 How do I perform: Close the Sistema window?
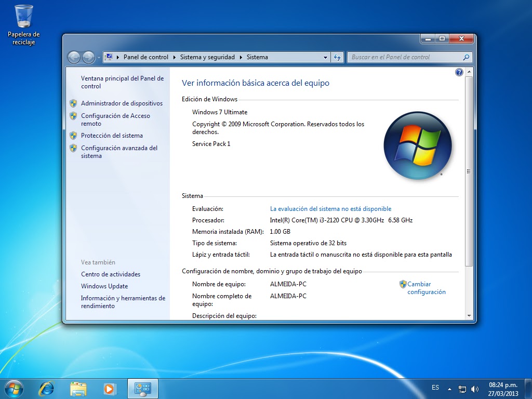point(461,38)
